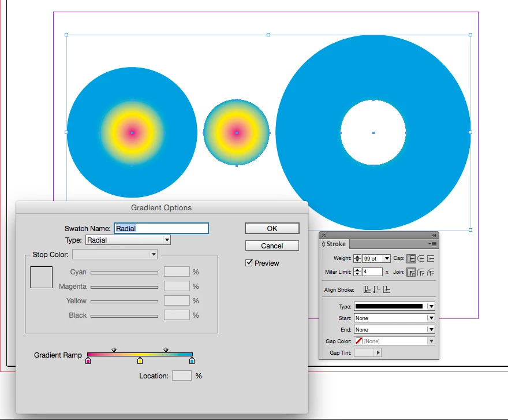Image resolution: width=508 pixels, height=420 pixels.
Task: Click the stroke Weight value field
Action: [372, 258]
